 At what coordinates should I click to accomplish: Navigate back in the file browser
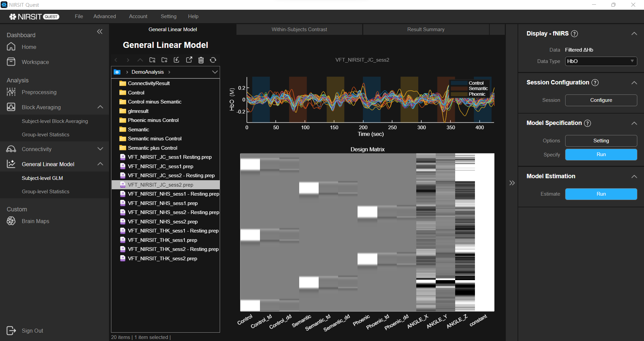[x=116, y=60]
